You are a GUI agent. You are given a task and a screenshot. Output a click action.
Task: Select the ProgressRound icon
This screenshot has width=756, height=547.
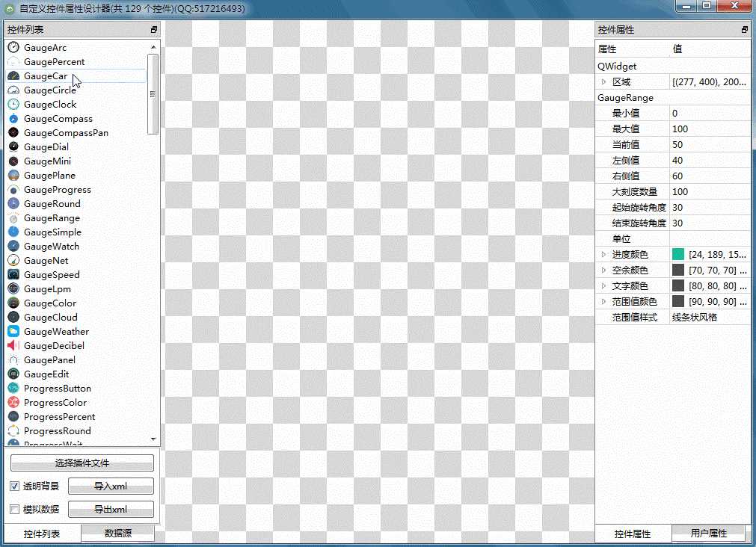coord(13,431)
